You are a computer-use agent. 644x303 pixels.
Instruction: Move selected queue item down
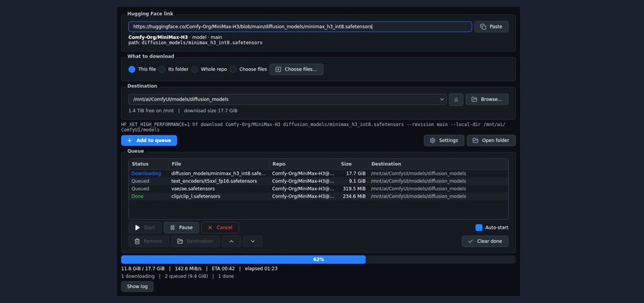pos(253,241)
